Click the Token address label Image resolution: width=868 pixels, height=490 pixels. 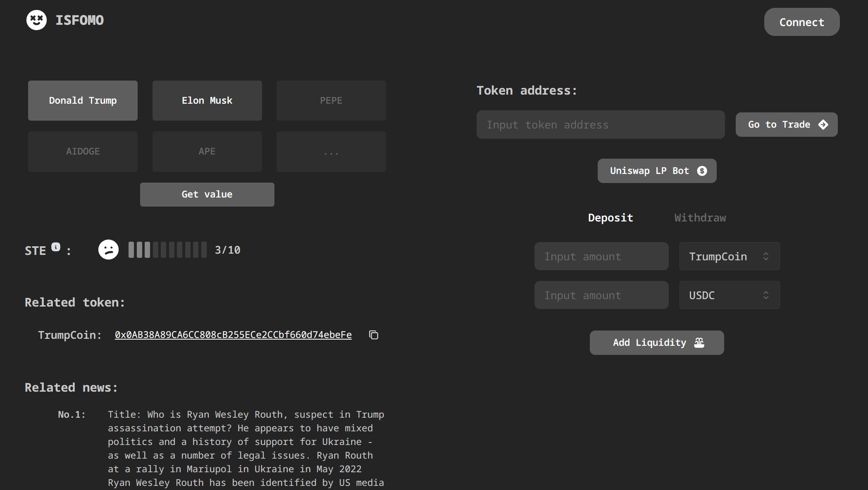coord(527,90)
